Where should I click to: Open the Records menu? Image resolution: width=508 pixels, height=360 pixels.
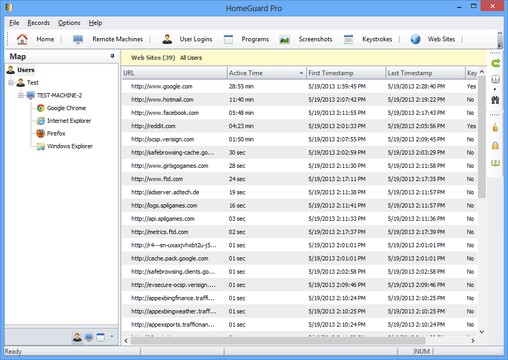(x=39, y=23)
